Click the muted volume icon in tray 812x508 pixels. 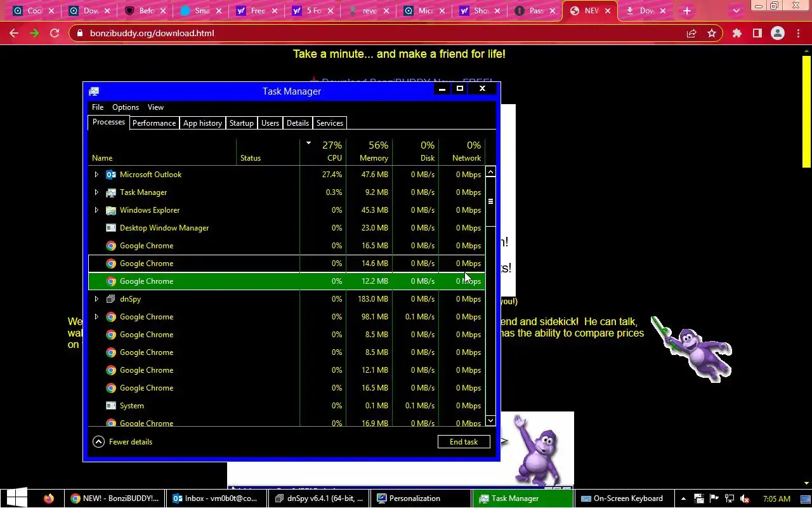click(745, 498)
